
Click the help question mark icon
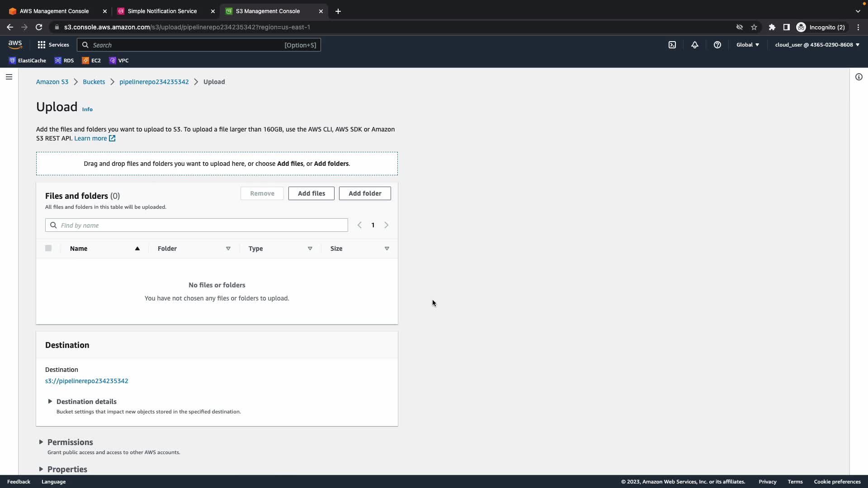[x=717, y=45]
